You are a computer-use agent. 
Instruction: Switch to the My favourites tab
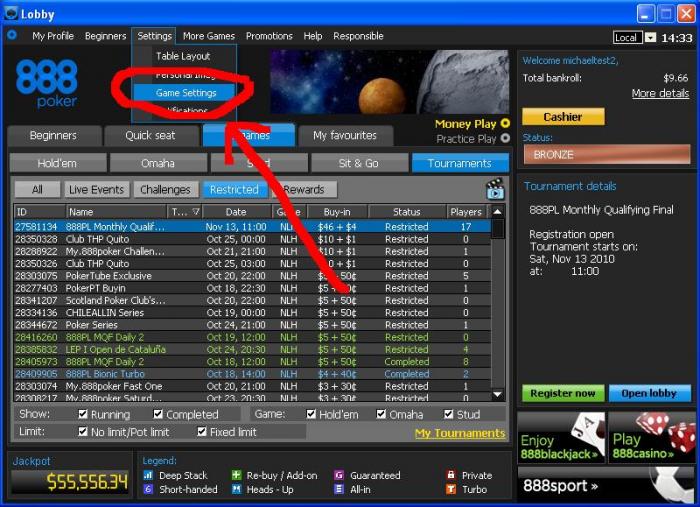345,135
